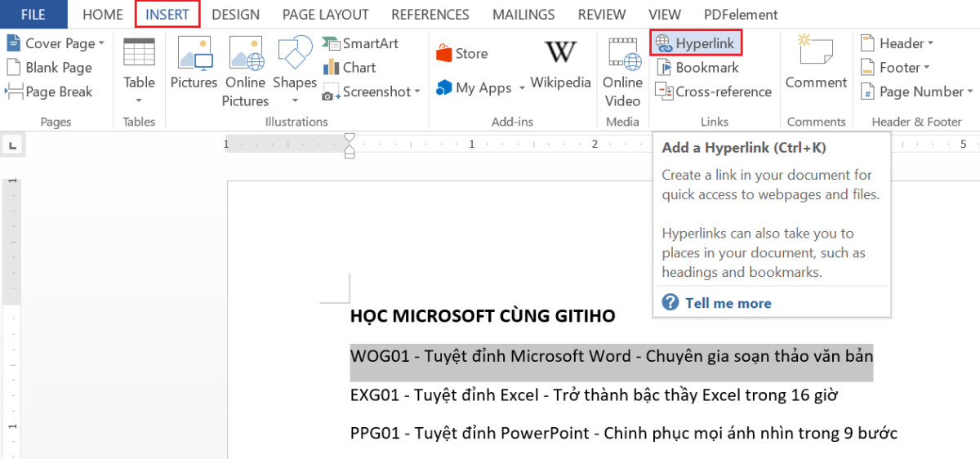Click the Tell me more link
This screenshot has width=980, height=459.
pyautogui.click(x=728, y=303)
